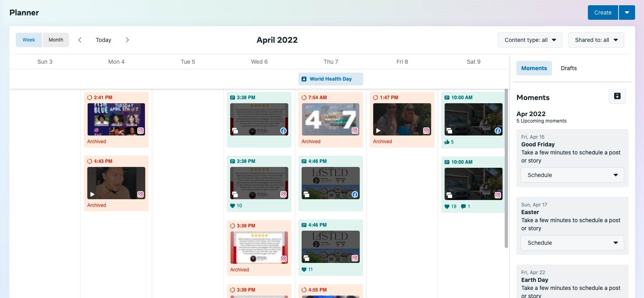Expand the Create button dropdown arrow
This screenshot has width=644, height=298.
click(627, 13)
